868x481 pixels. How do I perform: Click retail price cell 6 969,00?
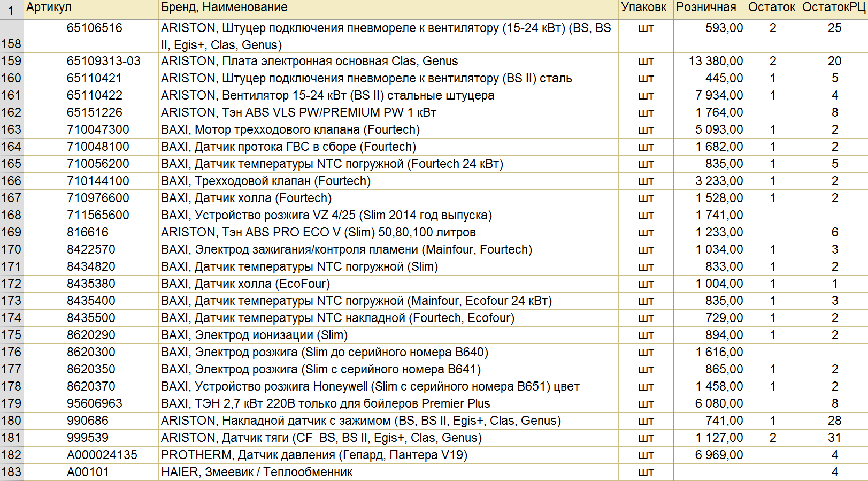[709, 455]
